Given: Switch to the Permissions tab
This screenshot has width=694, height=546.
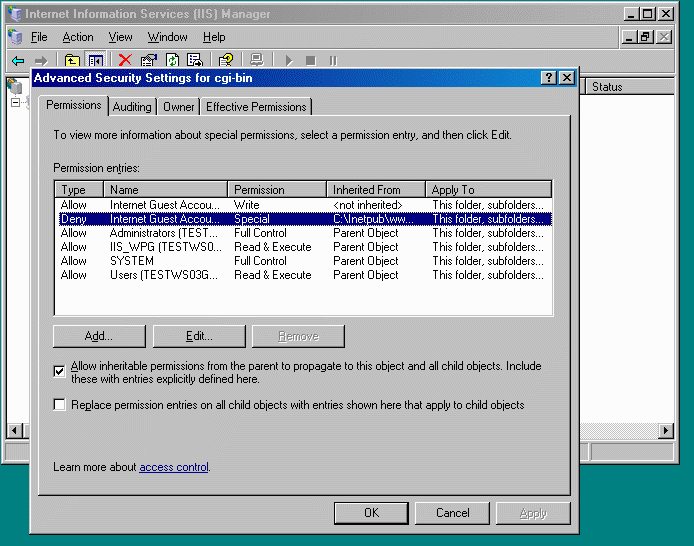Looking at the screenshot, I should [x=73, y=105].
